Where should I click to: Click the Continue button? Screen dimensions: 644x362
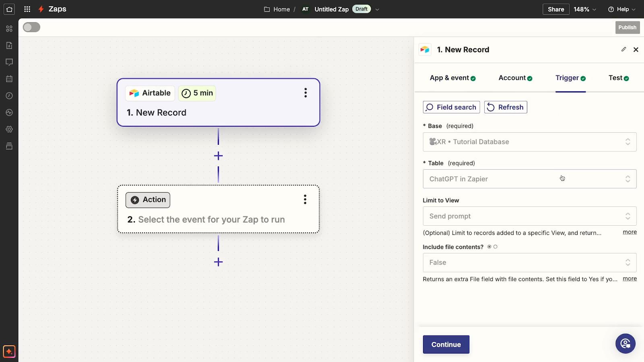(x=446, y=345)
